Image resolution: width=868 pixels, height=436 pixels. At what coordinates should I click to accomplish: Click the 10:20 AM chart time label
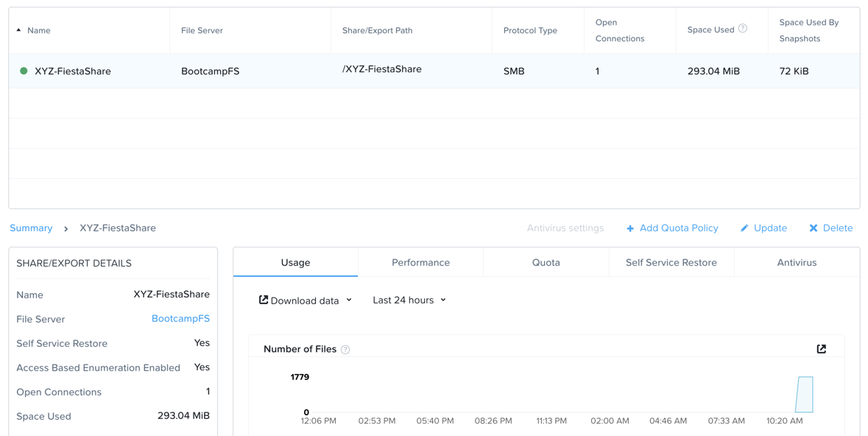[x=784, y=421]
